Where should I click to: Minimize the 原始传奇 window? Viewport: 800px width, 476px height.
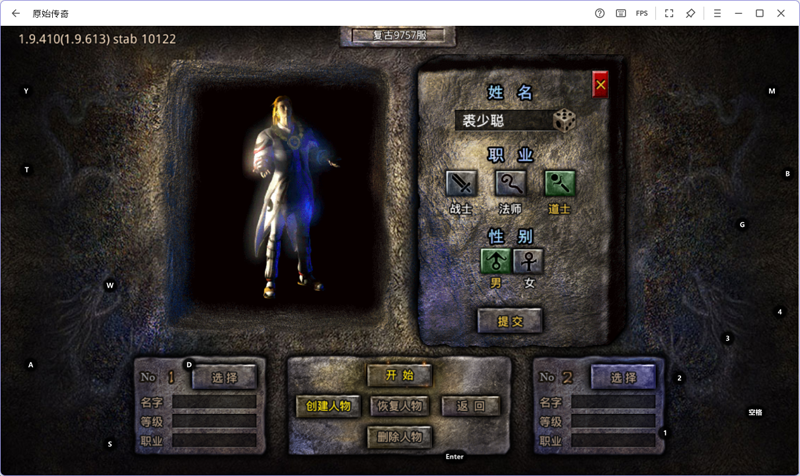click(x=738, y=13)
